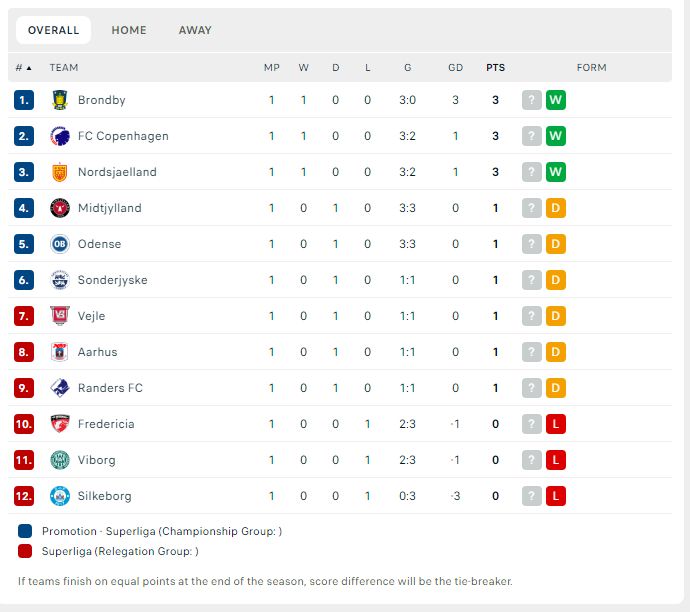This screenshot has height=612, width=690.
Task: Click Midtjylland's orange D form badge
Action: [x=556, y=208]
